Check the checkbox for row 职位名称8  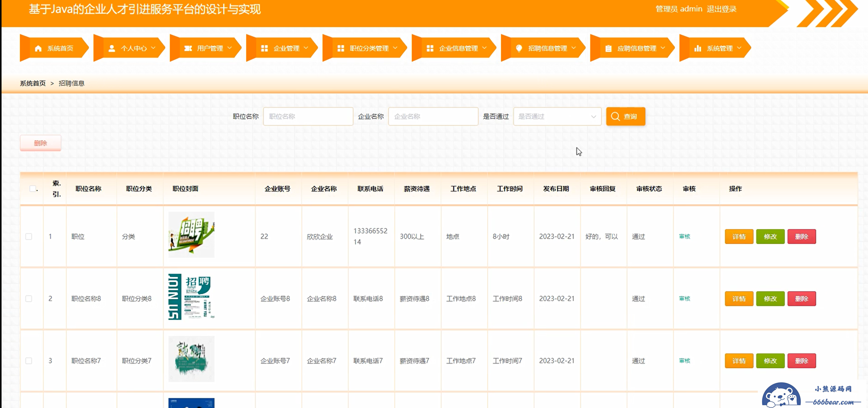point(29,299)
